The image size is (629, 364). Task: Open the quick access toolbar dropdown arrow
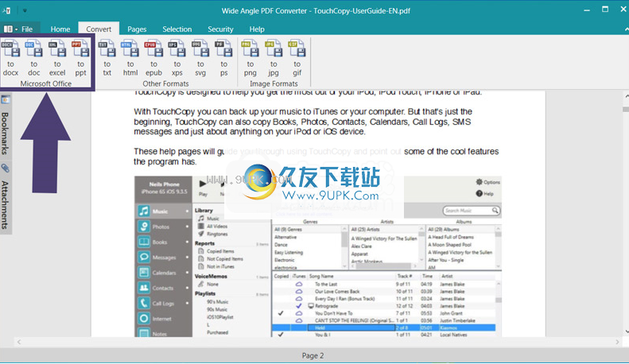click(x=25, y=11)
